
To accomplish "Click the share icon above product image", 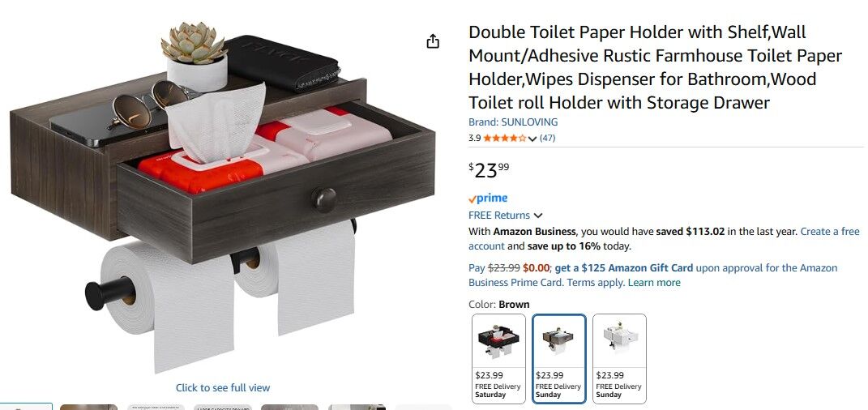I will (x=433, y=41).
